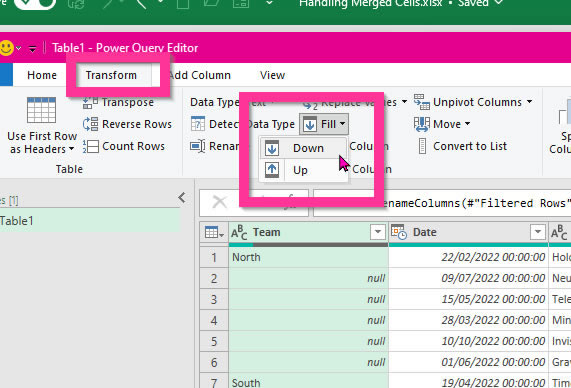Click date cell 09/07/2022 00:00:00

click(468, 278)
